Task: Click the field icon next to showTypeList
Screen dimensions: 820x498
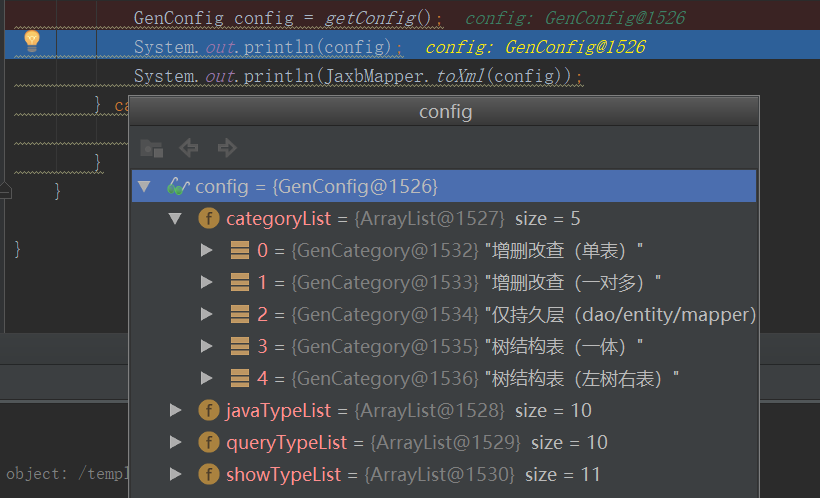Action: pos(209,474)
